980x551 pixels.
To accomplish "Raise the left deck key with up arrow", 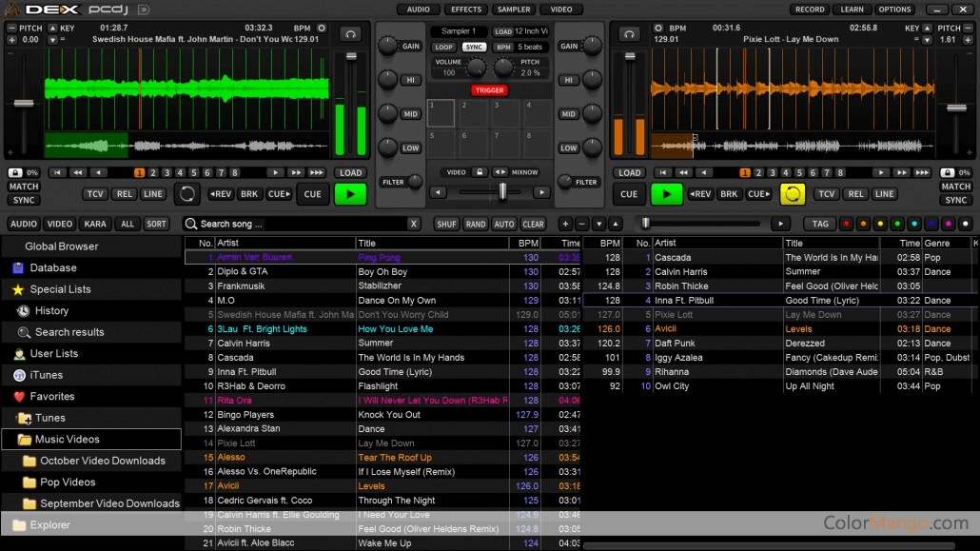I will click(x=52, y=29).
